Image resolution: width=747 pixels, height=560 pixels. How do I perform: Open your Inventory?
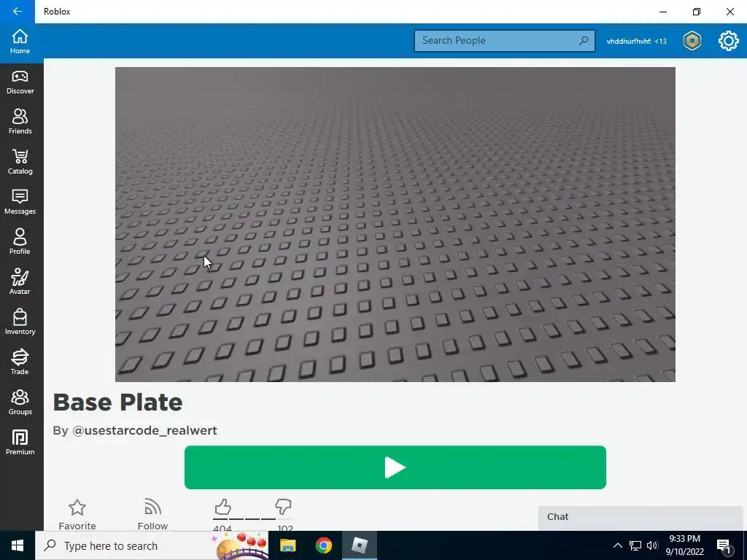pyautogui.click(x=20, y=322)
